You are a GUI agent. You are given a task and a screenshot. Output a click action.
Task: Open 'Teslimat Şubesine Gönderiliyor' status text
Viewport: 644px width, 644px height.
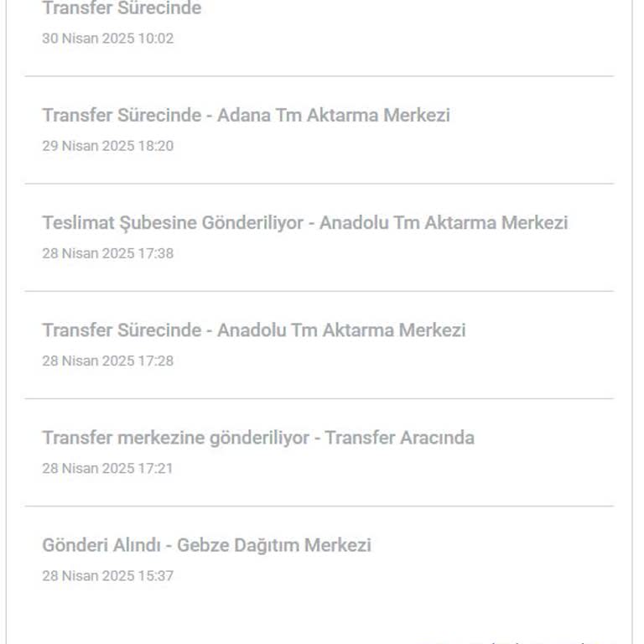[173, 223]
